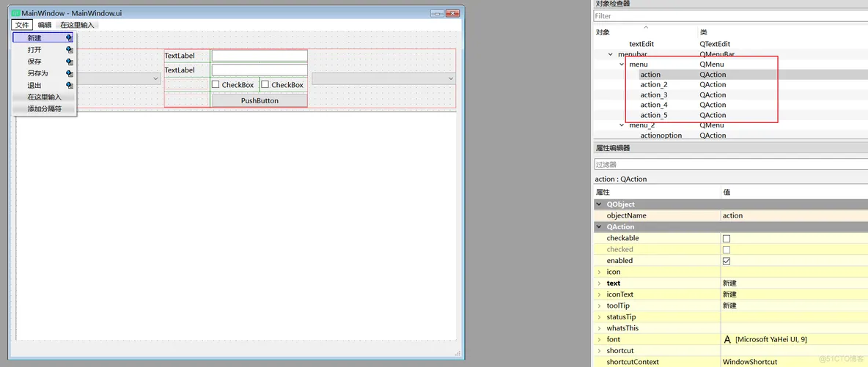This screenshot has height=367, width=868.
Task: Click the PushButton on the form
Action: [260, 101]
